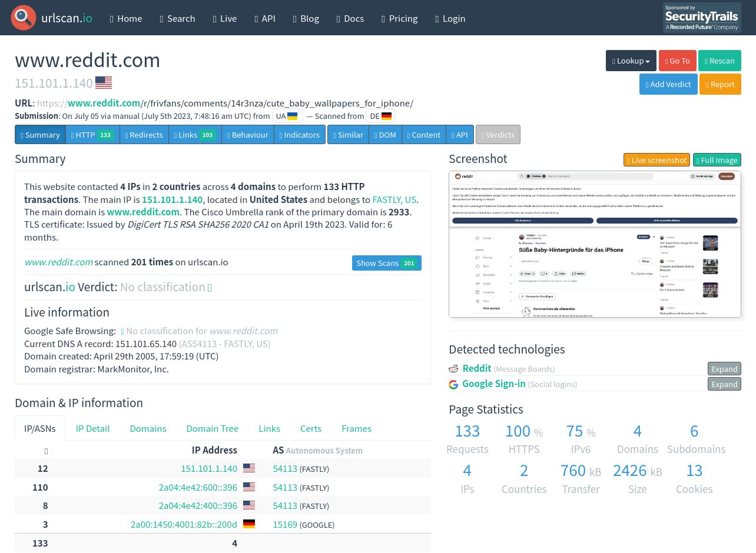Switch to the Content tab
Viewport: 756px width, 553px height.
point(424,135)
